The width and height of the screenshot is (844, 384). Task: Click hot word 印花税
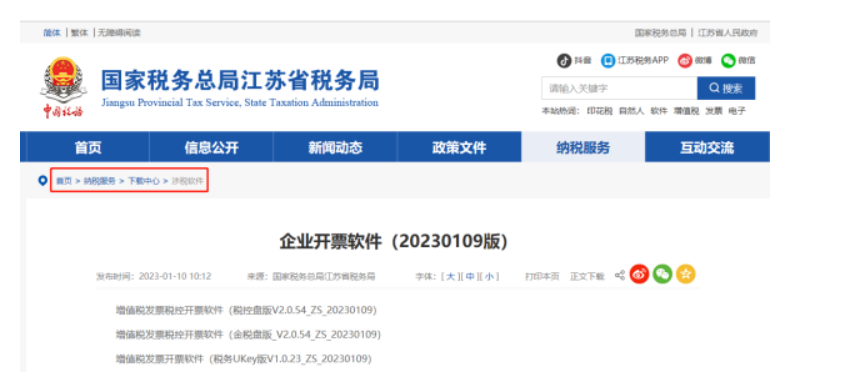tap(600, 111)
